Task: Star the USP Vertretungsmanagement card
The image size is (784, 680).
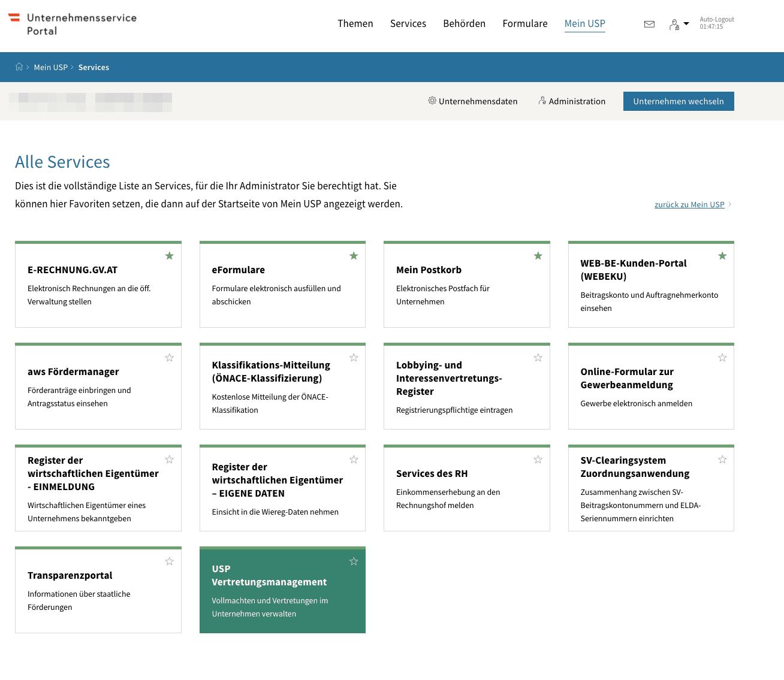Action: (354, 561)
